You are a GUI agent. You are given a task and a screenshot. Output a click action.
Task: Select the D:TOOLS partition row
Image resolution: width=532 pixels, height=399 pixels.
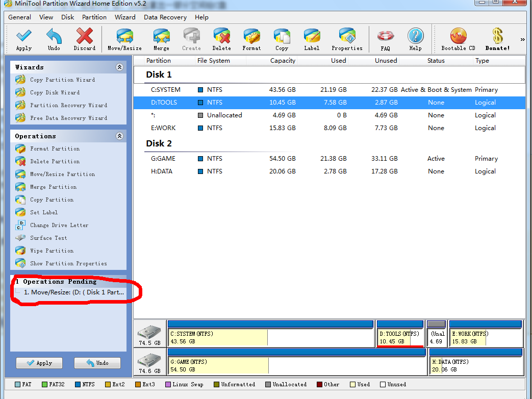330,103
